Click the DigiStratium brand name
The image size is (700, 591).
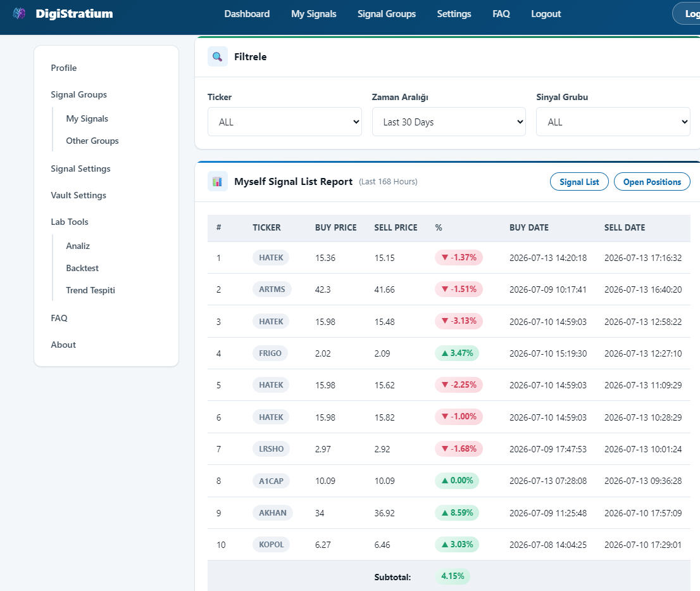[74, 13]
